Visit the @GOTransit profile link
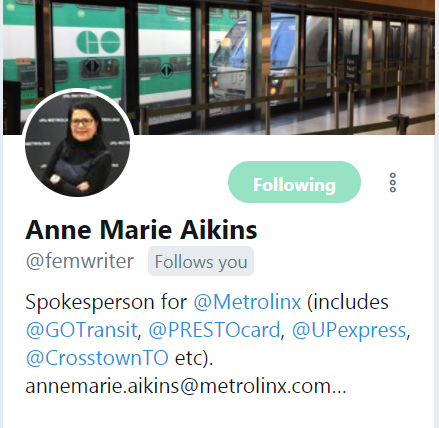The image size is (439, 428). [81, 330]
